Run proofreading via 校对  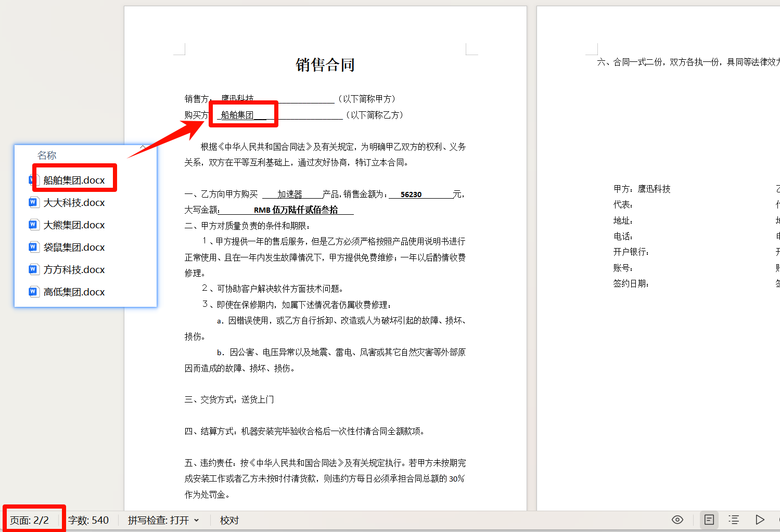coord(229,520)
